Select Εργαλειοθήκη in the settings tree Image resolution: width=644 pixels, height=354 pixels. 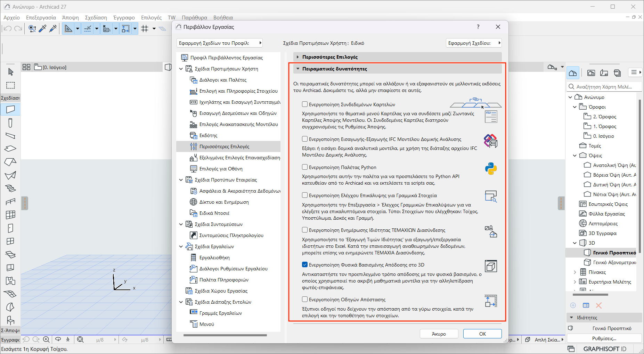point(214,258)
